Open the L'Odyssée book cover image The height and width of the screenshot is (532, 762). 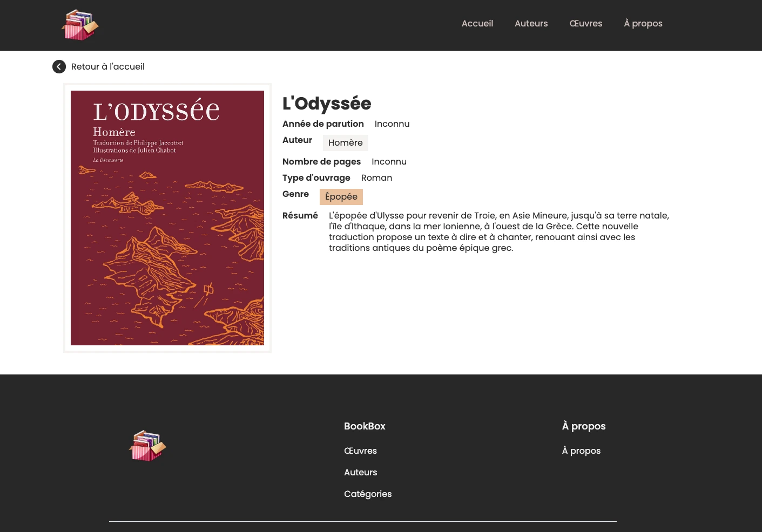tap(167, 218)
